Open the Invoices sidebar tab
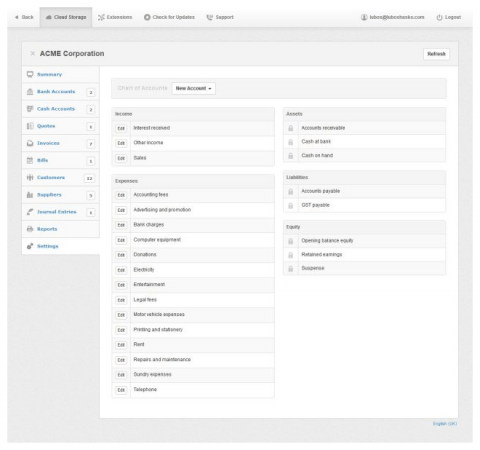 (61, 143)
